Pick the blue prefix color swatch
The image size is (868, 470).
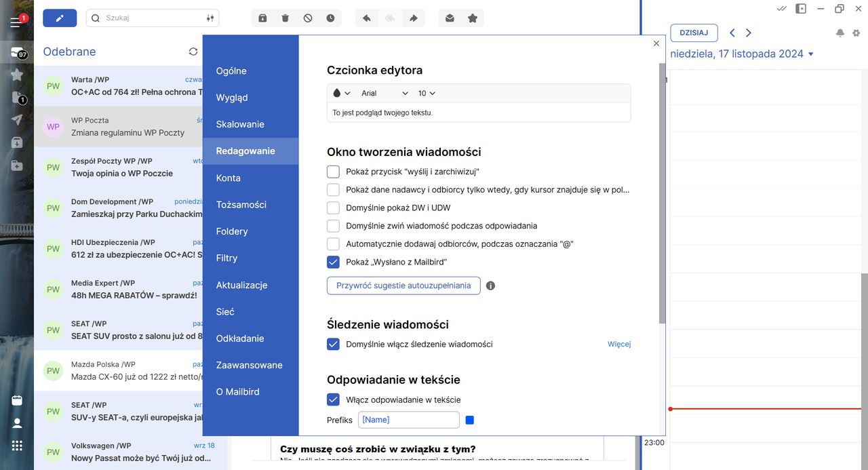point(470,420)
